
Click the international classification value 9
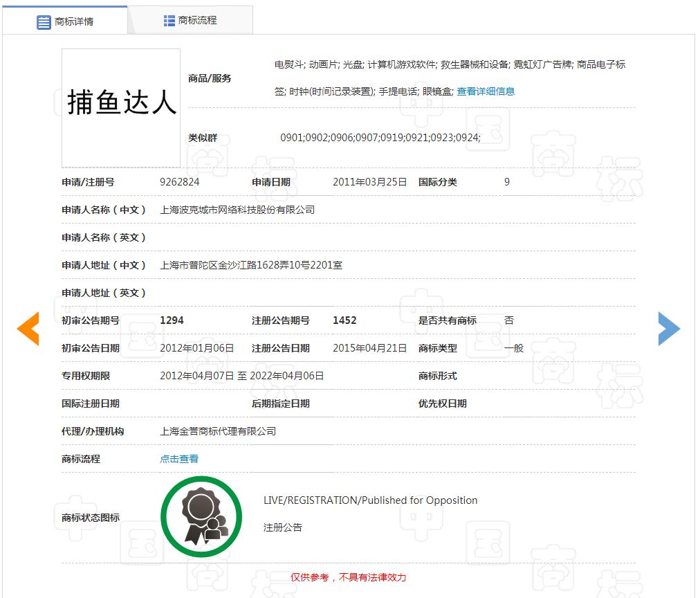pos(507,182)
